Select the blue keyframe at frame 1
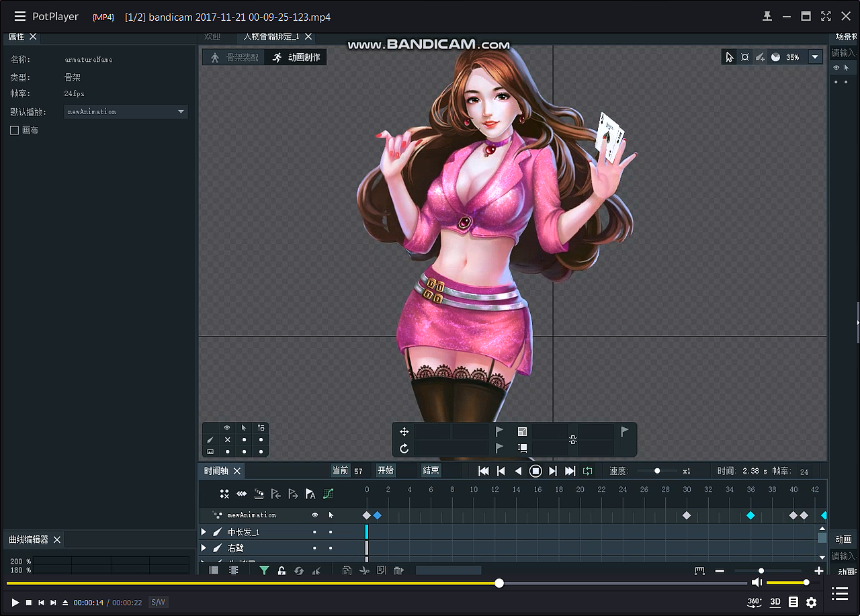Image resolution: width=860 pixels, height=616 pixels. point(377,515)
